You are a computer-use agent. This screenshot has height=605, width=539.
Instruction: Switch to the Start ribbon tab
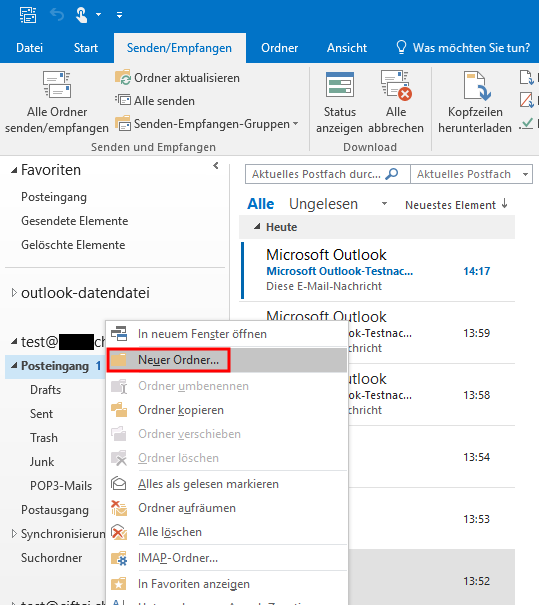point(86,48)
